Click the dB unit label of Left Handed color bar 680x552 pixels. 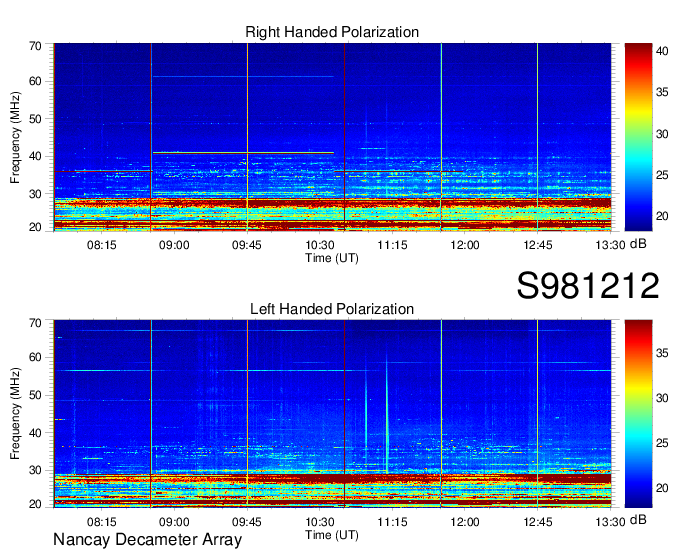(638, 520)
